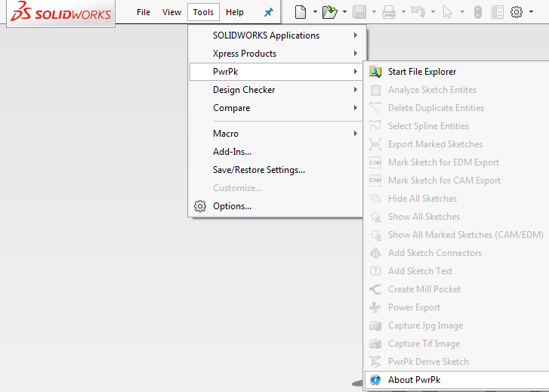Click the Select cursor icon

448,12
